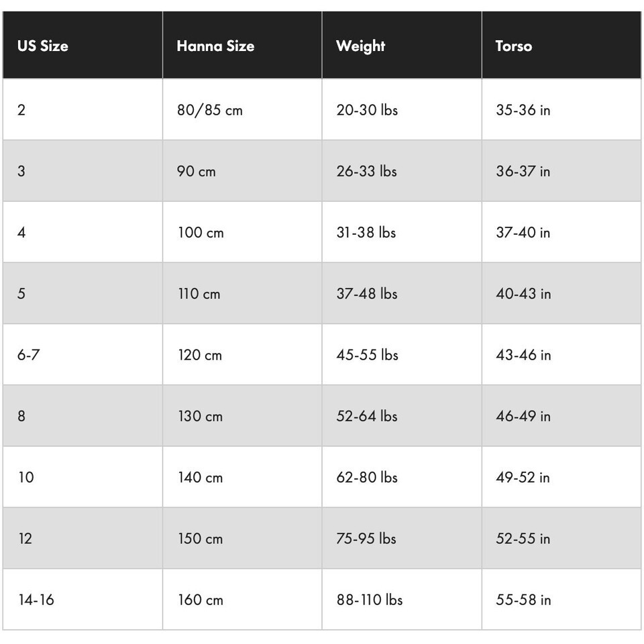This screenshot has width=644, height=644.
Task: Click the 37-40 in torso cell
Action: 523,233
